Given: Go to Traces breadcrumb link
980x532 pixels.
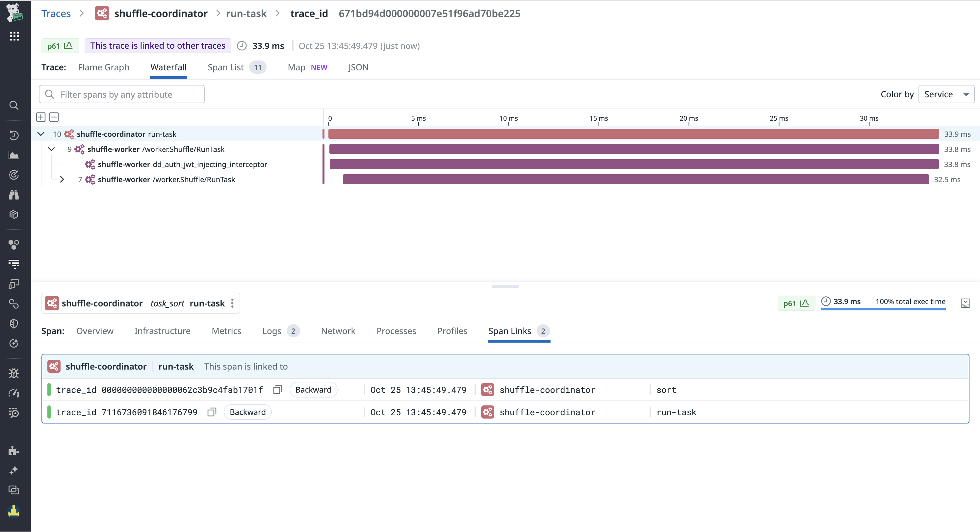Looking at the screenshot, I should [x=56, y=14].
